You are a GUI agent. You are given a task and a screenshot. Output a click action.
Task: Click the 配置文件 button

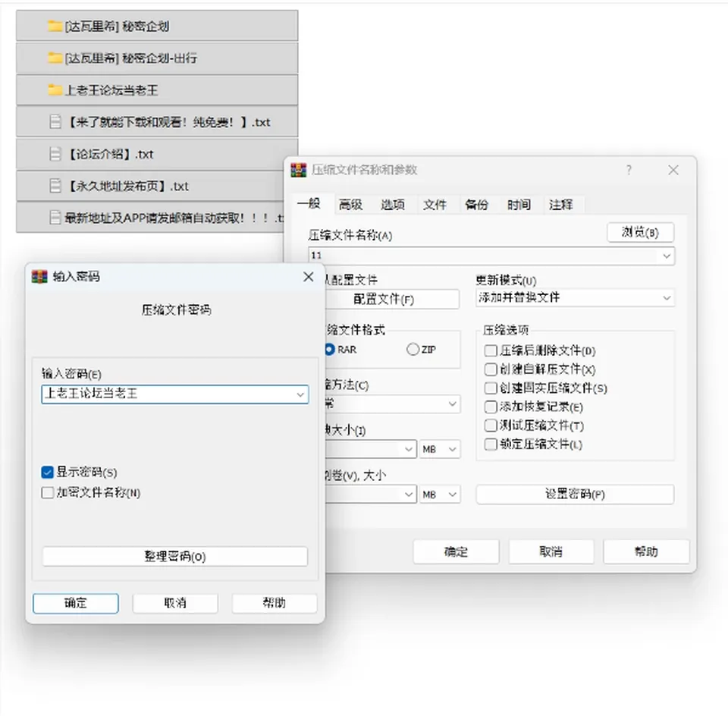pyautogui.click(x=391, y=299)
